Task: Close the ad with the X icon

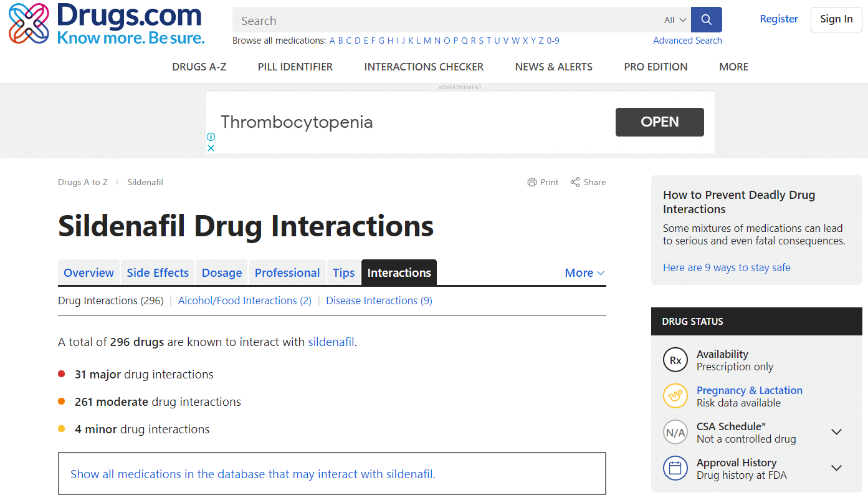Action: click(211, 148)
